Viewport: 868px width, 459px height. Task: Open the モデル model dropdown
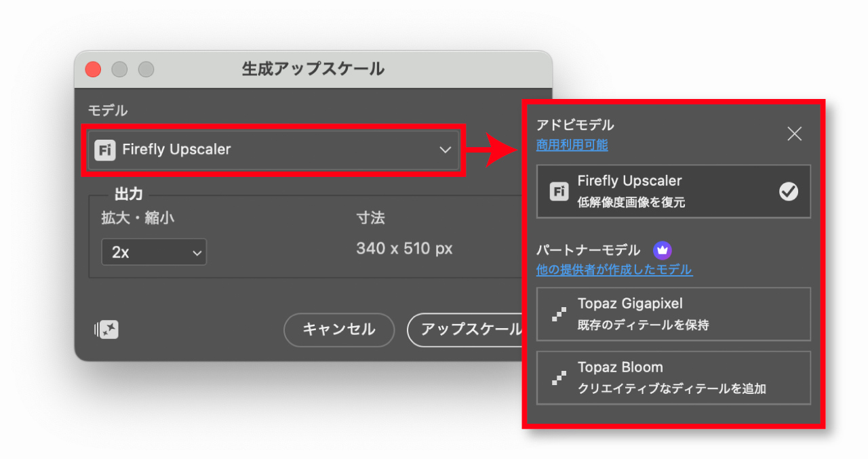pos(273,150)
